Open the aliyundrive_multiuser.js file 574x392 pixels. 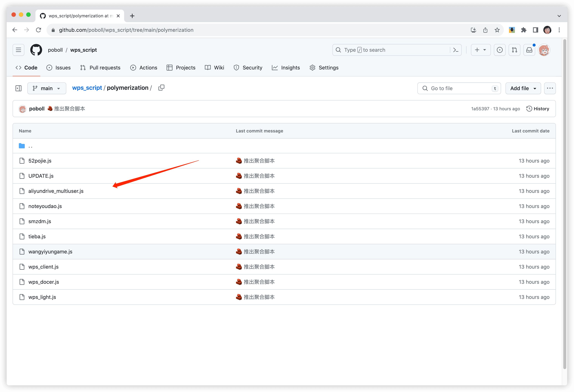56,191
